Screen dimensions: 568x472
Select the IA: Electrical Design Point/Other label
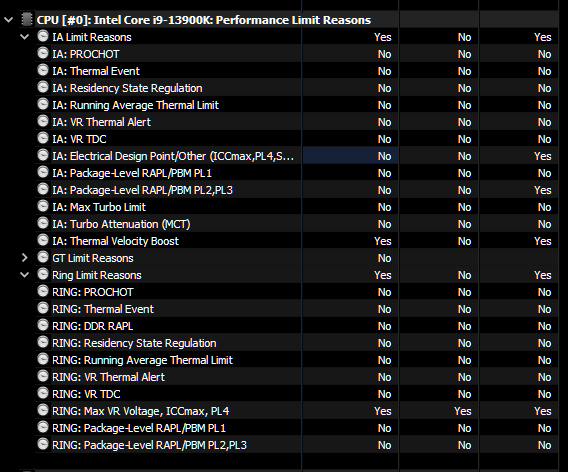(x=173, y=156)
